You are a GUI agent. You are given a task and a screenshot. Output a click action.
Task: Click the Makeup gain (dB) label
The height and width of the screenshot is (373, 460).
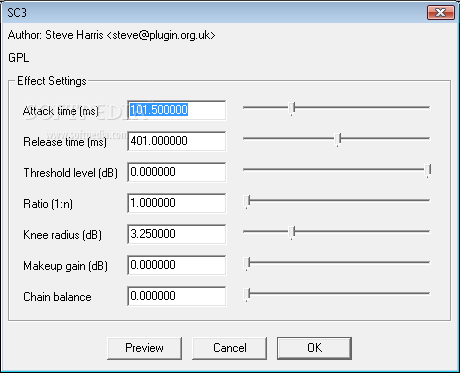pos(65,266)
